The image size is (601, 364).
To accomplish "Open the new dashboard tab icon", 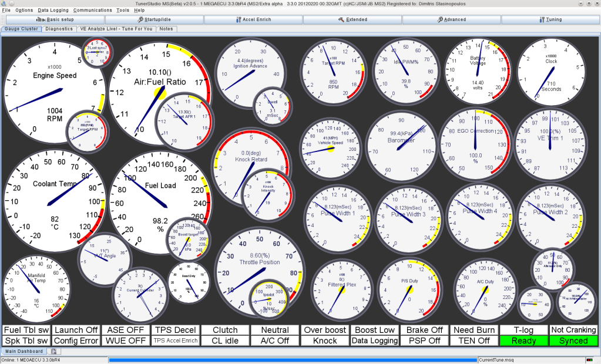I will click(54, 351).
